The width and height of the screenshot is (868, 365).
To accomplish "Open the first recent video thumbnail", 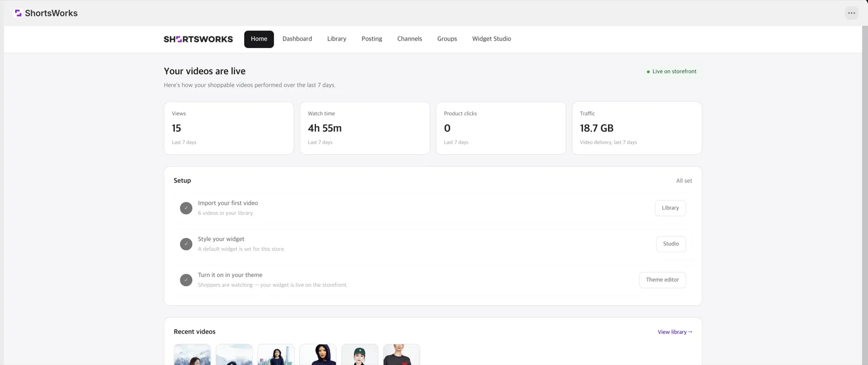I will coord(192,355).
